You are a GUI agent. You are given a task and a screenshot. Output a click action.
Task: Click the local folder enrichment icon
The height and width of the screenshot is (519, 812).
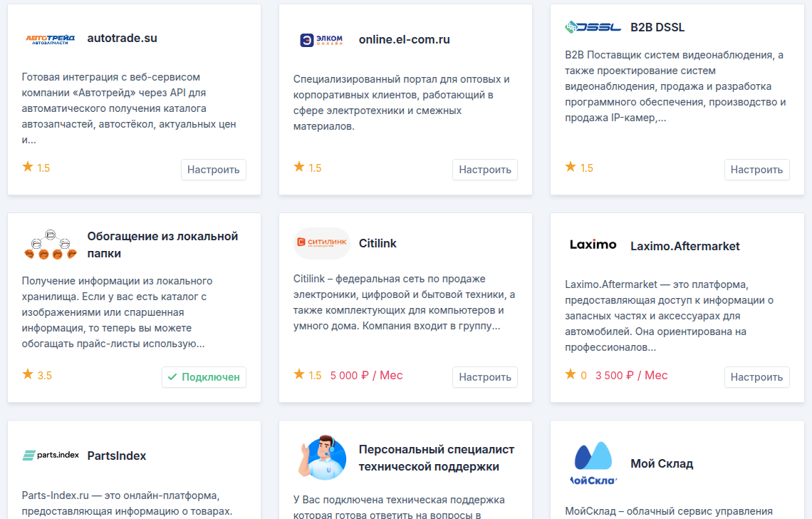51,245
